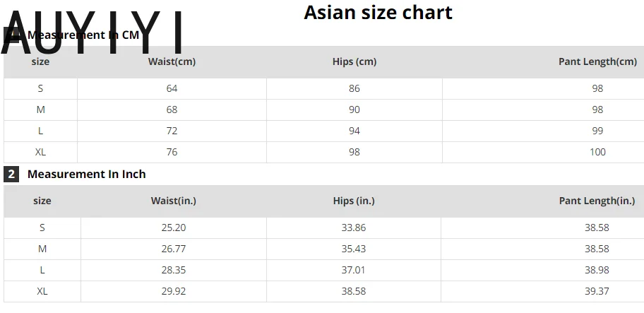This screenshot has height=313, width=644.
Task: Click the S waist value 64
Action: (x=172, y=89)
